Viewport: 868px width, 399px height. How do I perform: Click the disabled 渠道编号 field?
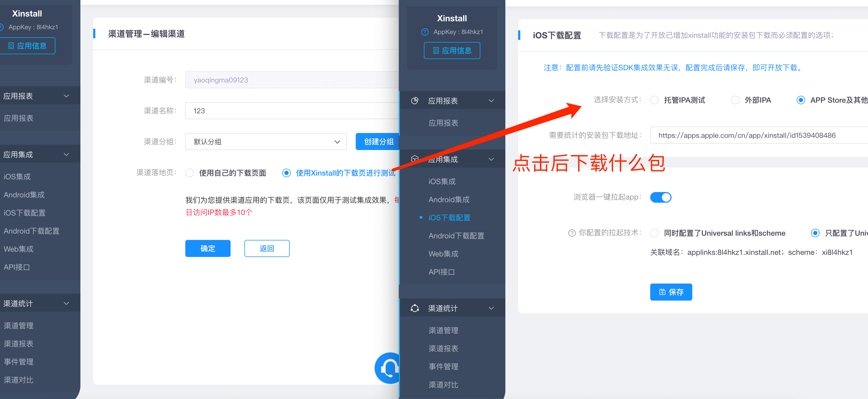292,80
